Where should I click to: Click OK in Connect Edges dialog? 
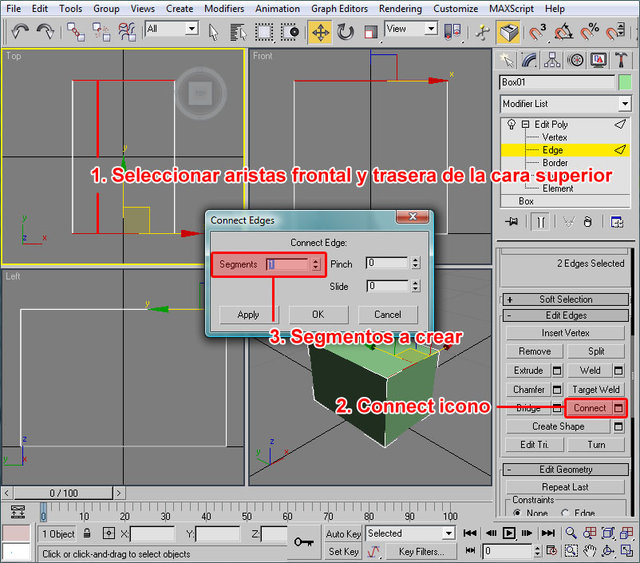click(x=317, y=314)
